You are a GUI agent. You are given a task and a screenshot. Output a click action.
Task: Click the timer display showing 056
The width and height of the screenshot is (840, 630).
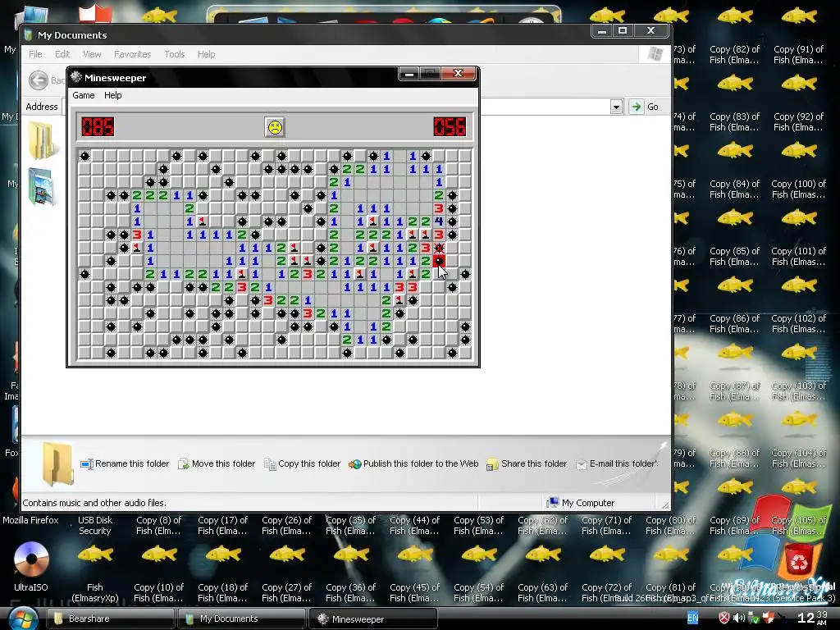(x=450, y=127)
